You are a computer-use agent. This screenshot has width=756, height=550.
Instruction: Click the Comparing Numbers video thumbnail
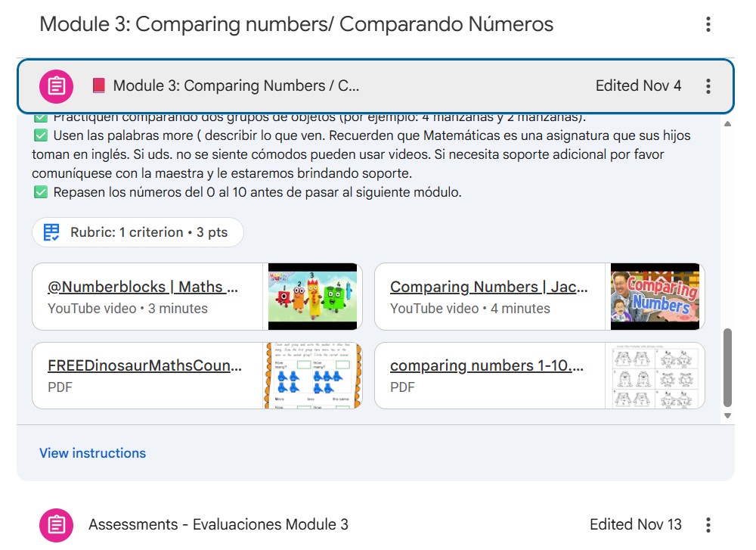[655, 297]
